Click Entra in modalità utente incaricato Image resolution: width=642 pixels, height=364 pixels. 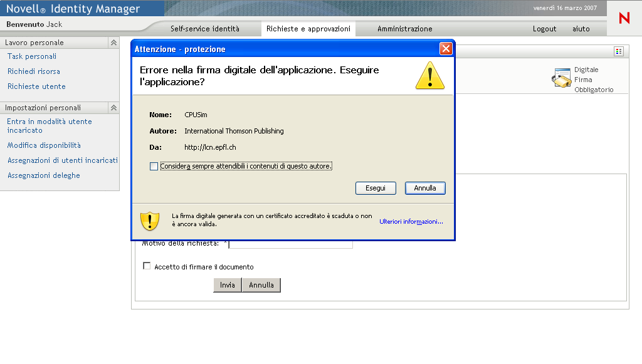coord(49,126)
